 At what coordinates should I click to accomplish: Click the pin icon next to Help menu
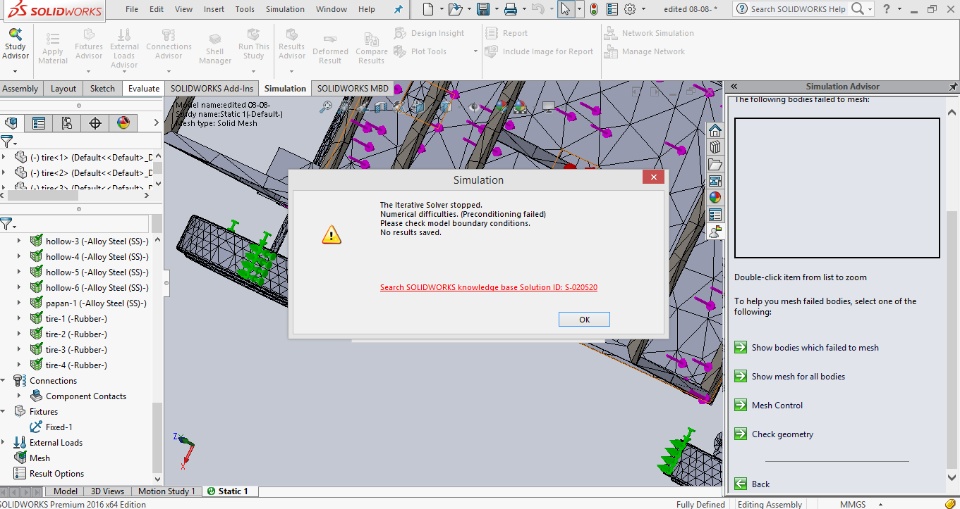click(x=399, y=9)
